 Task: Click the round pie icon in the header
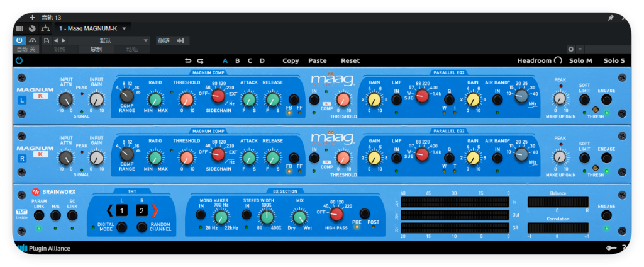[33, 29]
